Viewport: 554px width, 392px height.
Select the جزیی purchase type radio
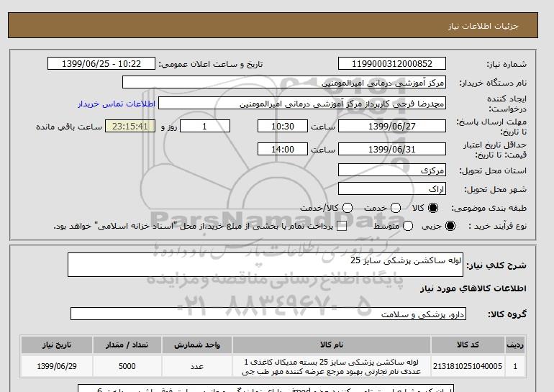pyautogui.click(x=450, y=226)
